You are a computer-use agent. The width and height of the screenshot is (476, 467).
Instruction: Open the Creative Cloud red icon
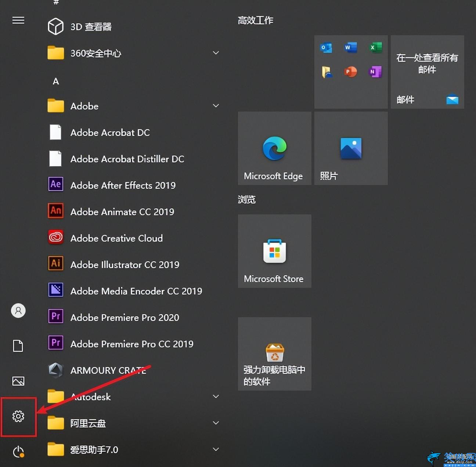point(56,237)
